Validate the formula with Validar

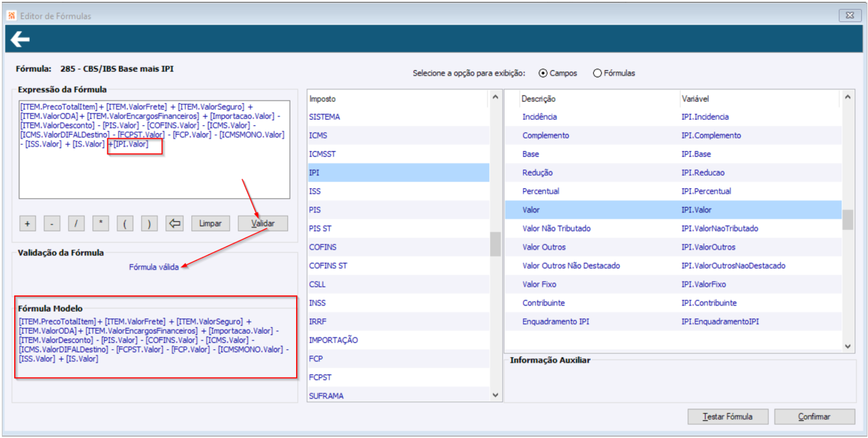point(263,223)
